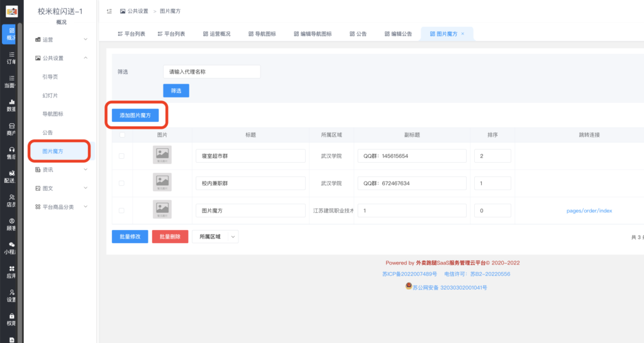Select 幻灯片 in the side menu
This screenshot has height=343, width=644.
50,95
